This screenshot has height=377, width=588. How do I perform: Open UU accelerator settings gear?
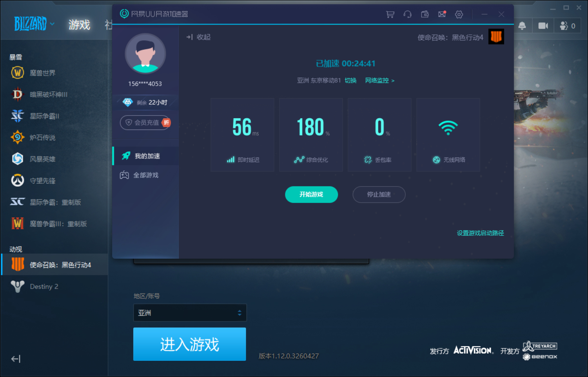pos(459,14)
